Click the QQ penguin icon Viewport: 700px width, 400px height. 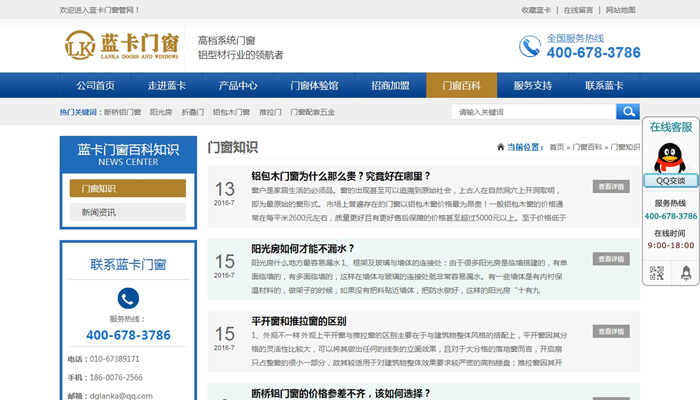(x=670, y=158)
